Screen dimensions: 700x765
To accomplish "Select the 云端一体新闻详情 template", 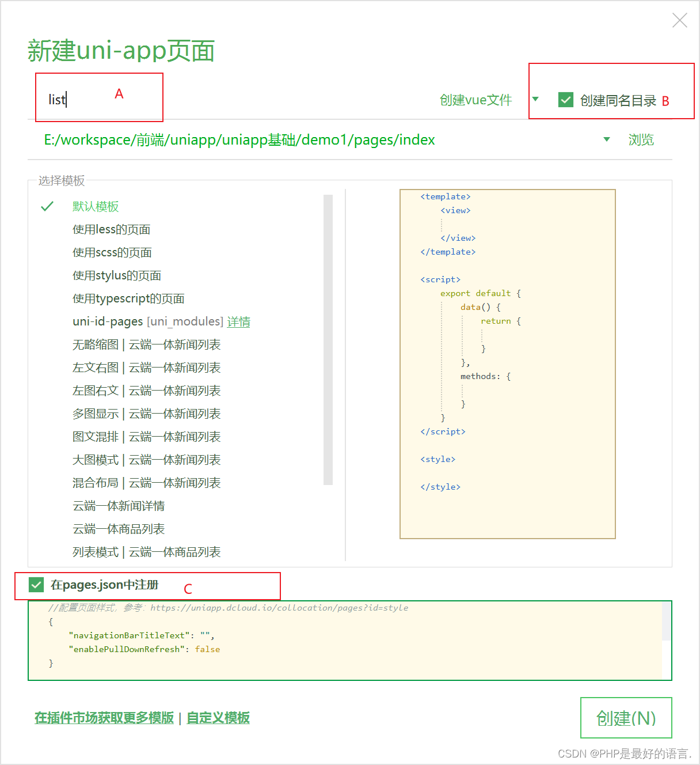I will [118, 506].
